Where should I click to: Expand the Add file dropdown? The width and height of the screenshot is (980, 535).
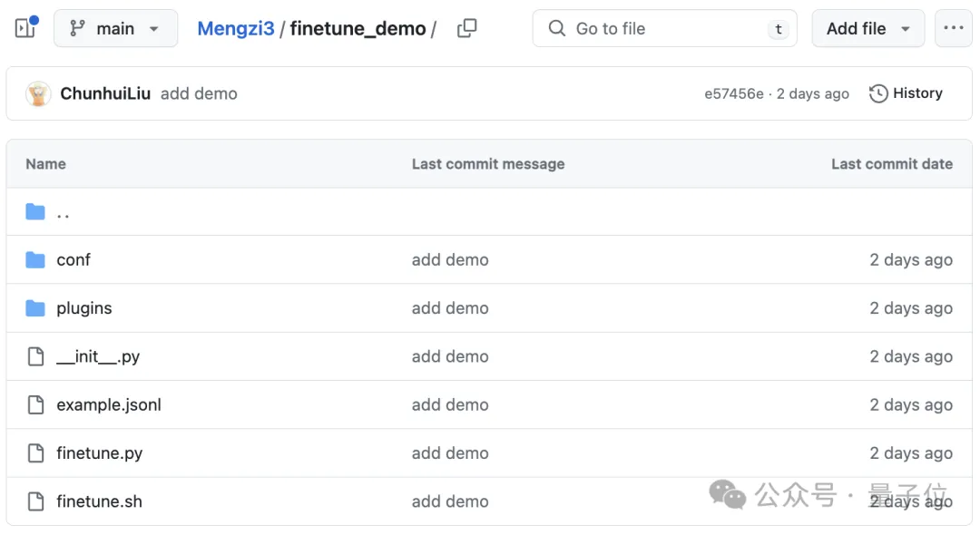click(x=867, y=28)
